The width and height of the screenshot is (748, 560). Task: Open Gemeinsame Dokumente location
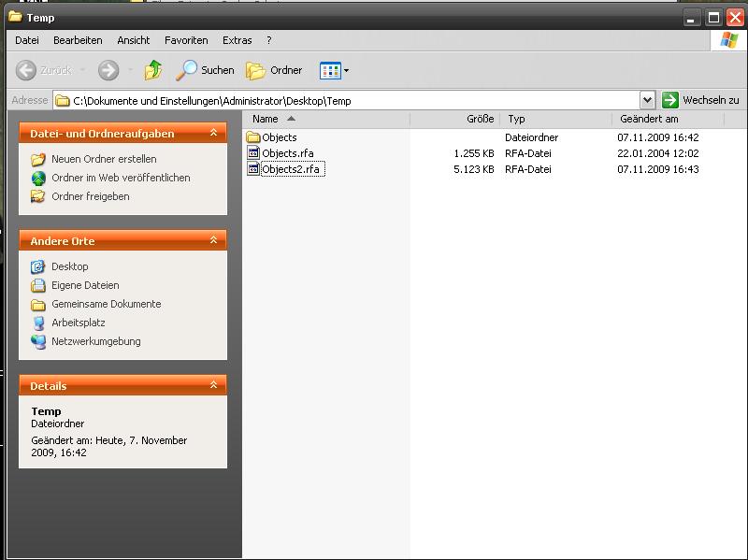coord(107,304)
